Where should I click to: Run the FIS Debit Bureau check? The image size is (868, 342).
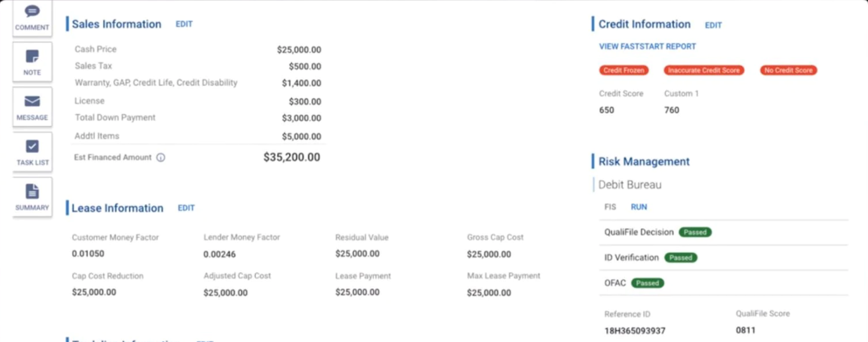pos(638,207)
